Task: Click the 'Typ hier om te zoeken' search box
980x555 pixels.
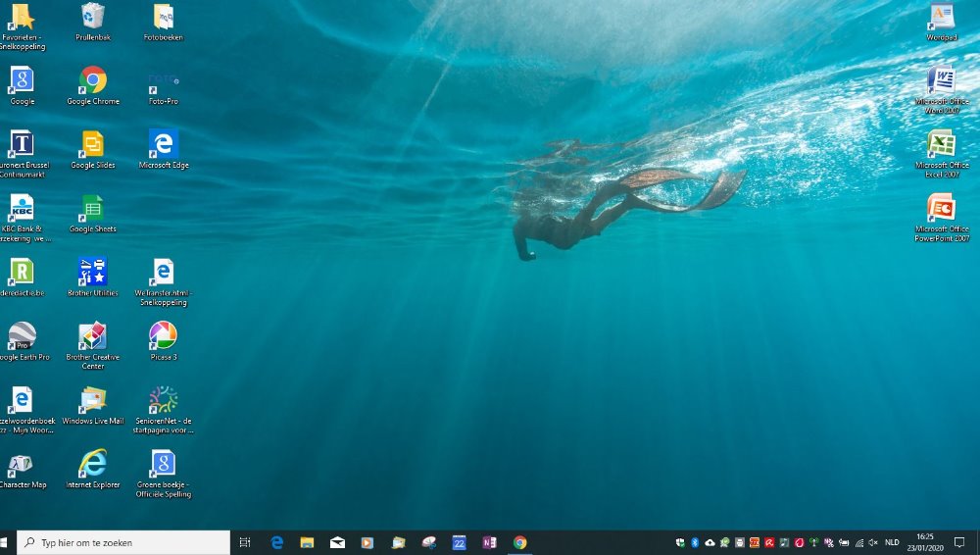Action: (x=127, y=542)
